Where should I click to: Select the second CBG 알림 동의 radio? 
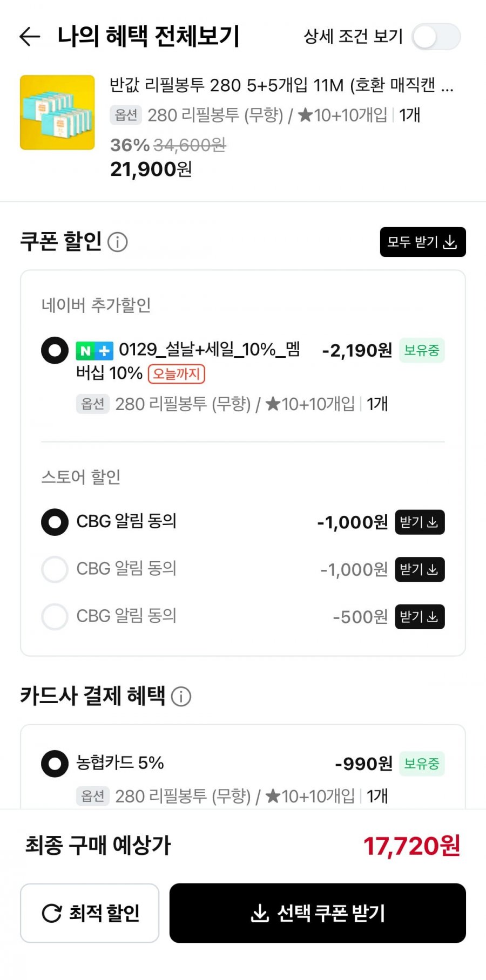(x=55, y=569)
